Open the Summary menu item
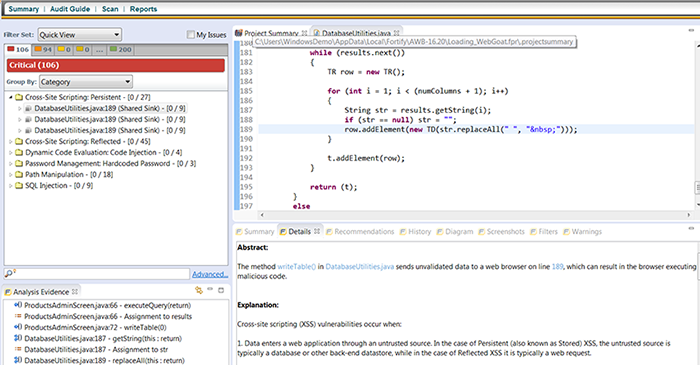The height and width of the screenshot is (365, 700). click(23, 9)
